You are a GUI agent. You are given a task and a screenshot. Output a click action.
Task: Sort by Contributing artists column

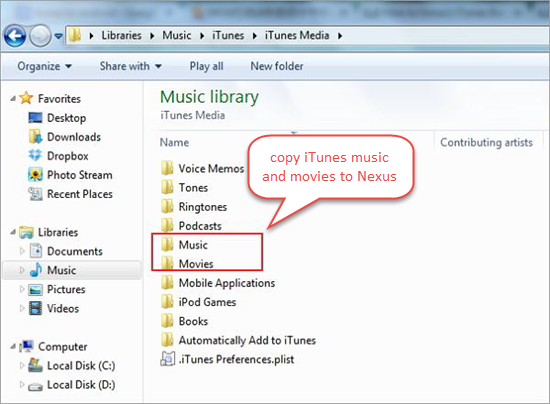[x=487, y=142]
